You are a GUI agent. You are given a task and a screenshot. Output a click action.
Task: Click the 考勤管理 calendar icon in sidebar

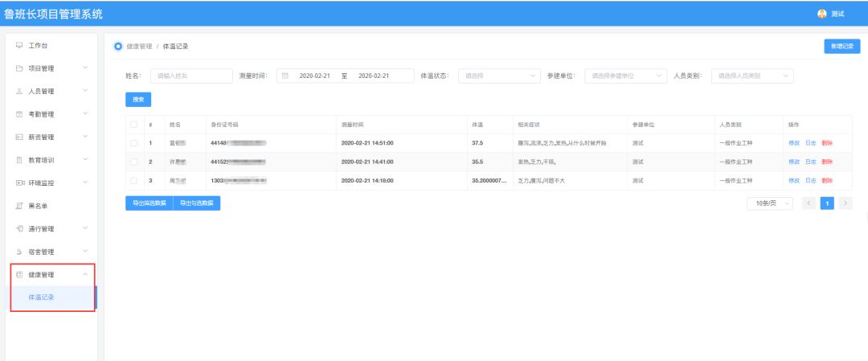19,114
